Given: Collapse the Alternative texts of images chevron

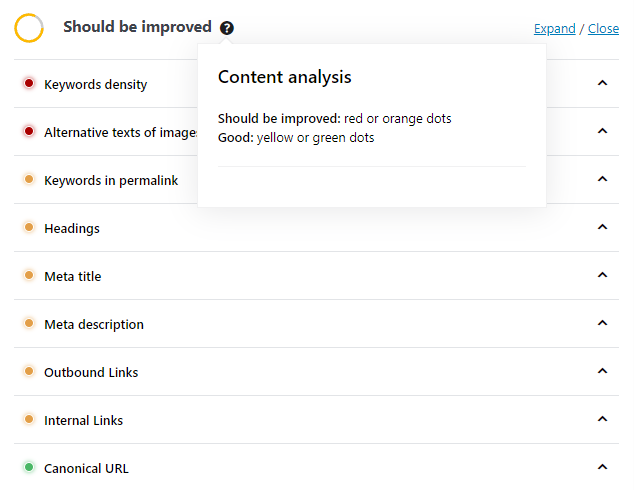Looking at the screenshot, I should [x=602, y=131].
